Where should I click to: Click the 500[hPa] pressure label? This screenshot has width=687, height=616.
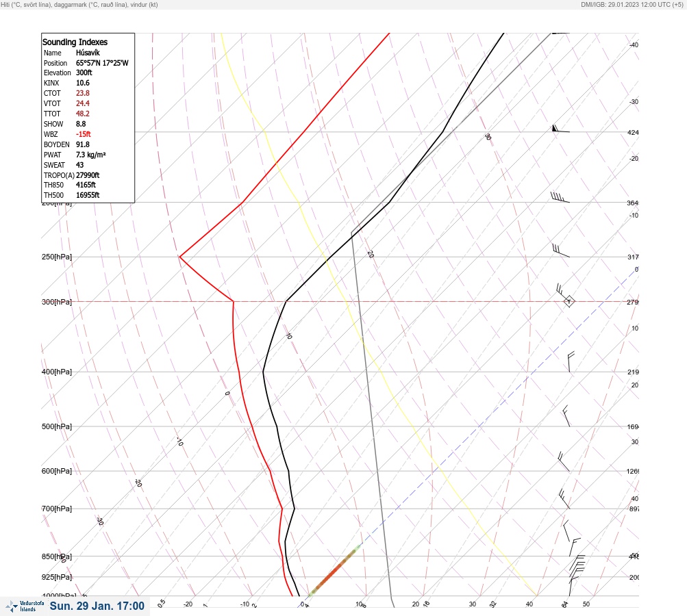pos(57,426)
